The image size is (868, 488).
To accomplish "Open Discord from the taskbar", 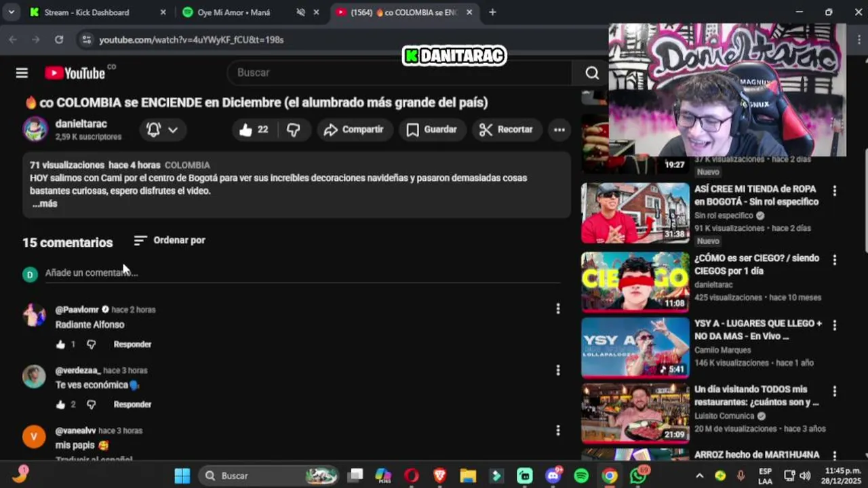I will click(x=553, y=476).
